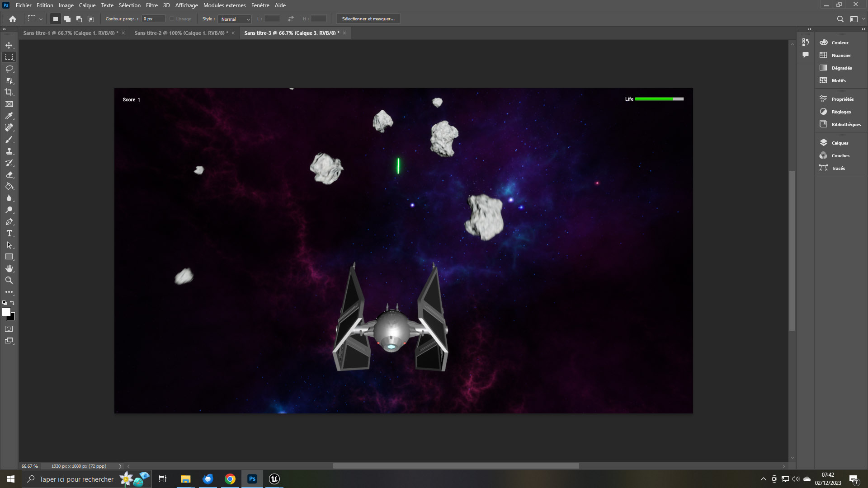
Task: Open the Calque menu
Action: pyautogui.click(x=87, y=5)
